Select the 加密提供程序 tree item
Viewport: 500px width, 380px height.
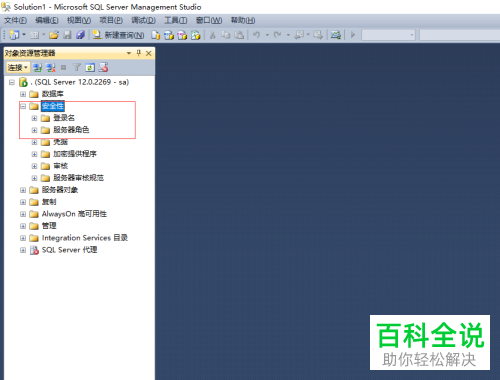tap(75, 154)
